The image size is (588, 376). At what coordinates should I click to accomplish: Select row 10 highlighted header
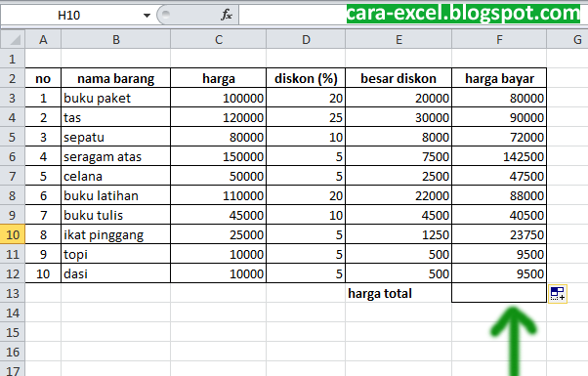point(13,234)
